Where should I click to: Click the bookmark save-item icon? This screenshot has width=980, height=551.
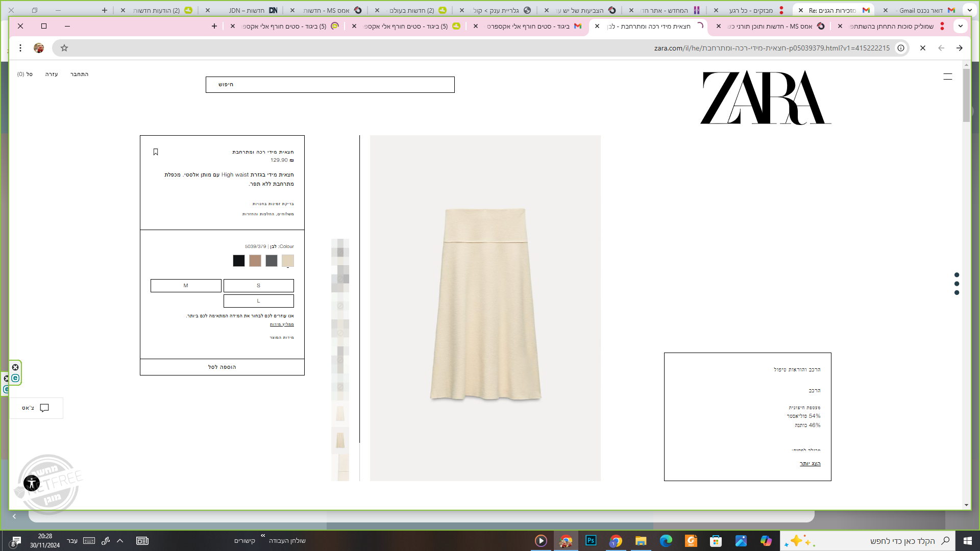(x=156, y=152)
